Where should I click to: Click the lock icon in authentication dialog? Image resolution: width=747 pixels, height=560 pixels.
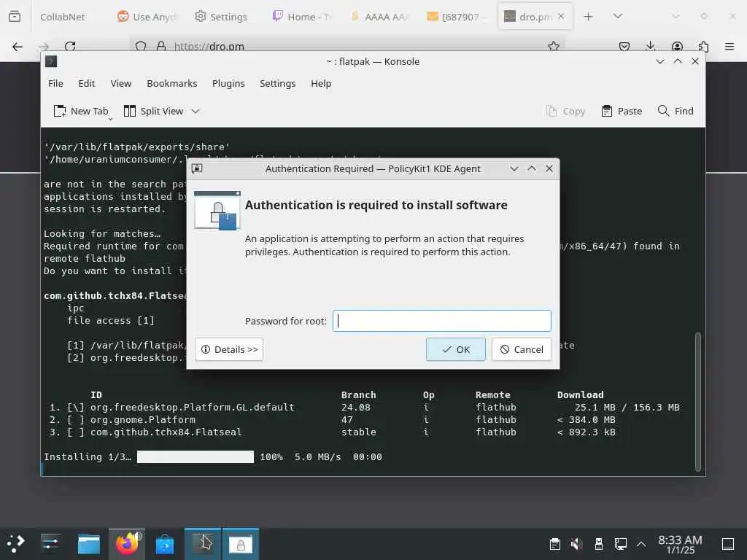217,211
